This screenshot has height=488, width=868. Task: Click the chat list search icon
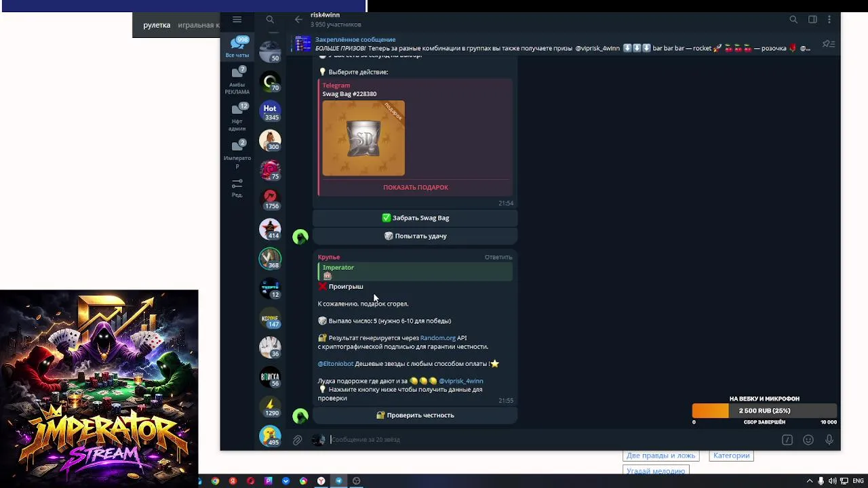point(270,20)
